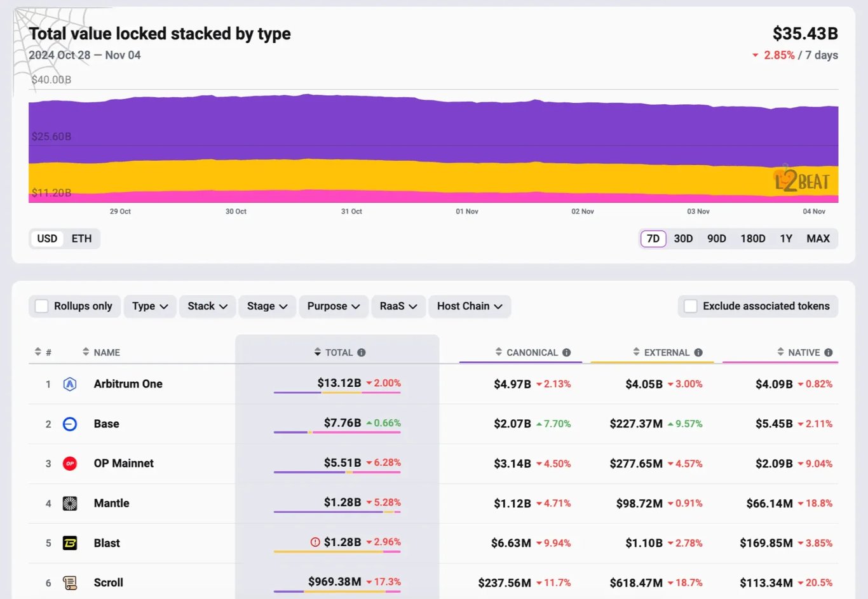
Task: Click the info icon beside NATIVE
Action: (829, 353)
